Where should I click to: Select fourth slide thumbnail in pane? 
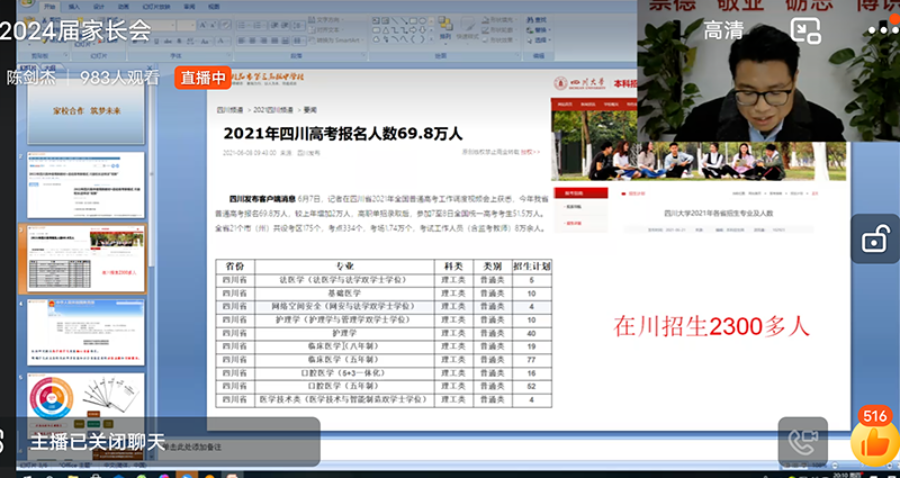coord(86,332)
